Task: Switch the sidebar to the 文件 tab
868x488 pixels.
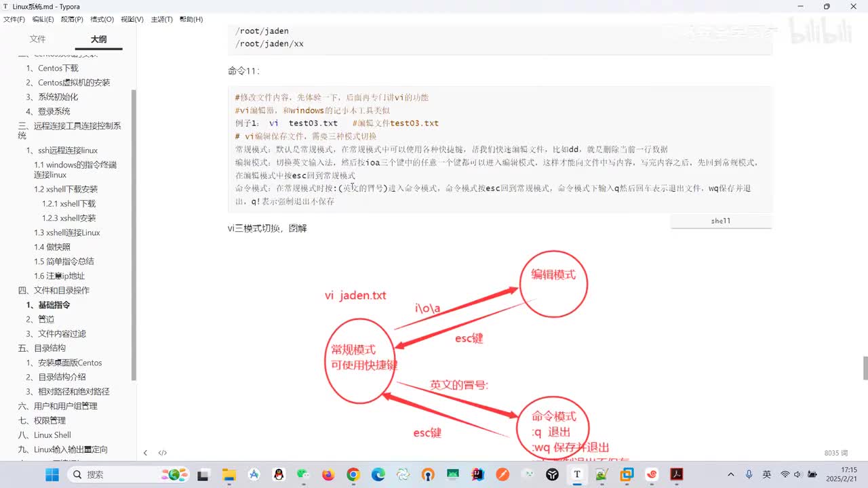Action: point(38,39)
